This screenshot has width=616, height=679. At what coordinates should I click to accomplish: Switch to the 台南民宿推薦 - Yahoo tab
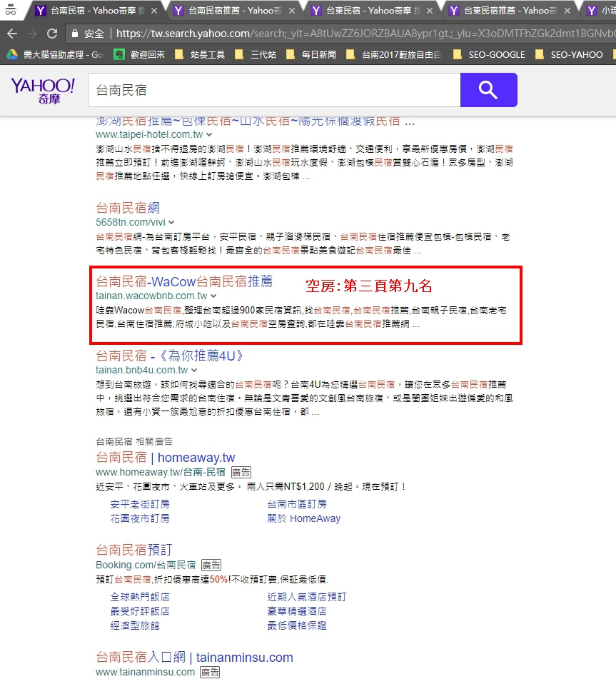coord(233,11)
